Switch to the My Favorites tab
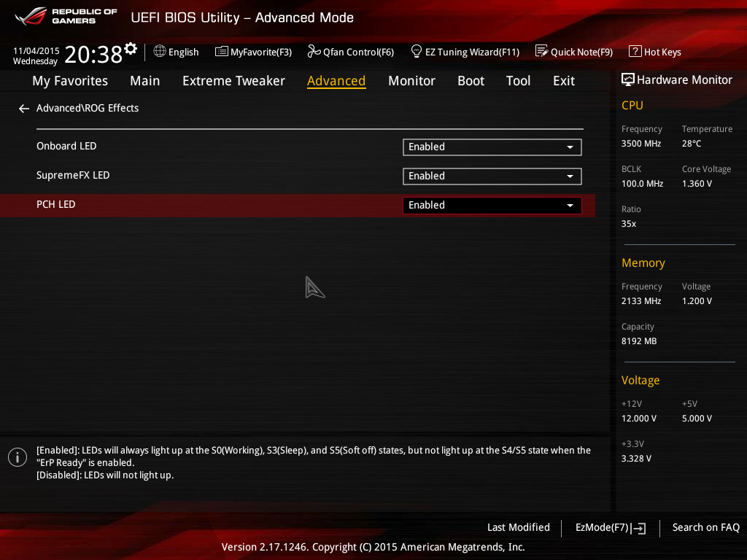 pos(70,81)
